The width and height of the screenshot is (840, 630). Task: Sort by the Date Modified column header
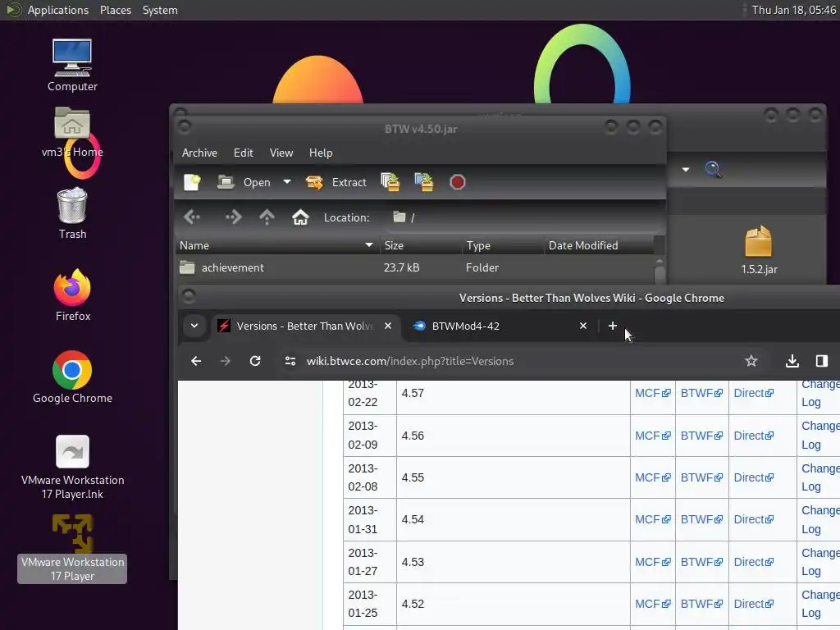(599, 245)
